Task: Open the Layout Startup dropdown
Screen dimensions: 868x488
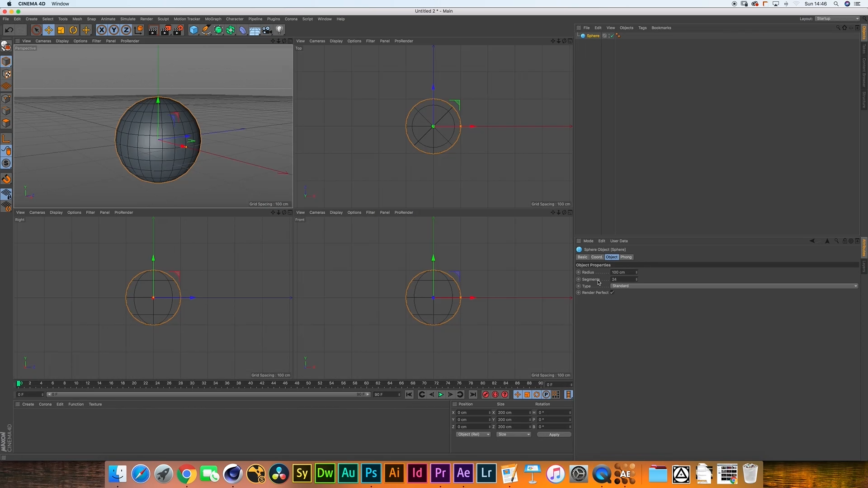Action: pos(837,19)
